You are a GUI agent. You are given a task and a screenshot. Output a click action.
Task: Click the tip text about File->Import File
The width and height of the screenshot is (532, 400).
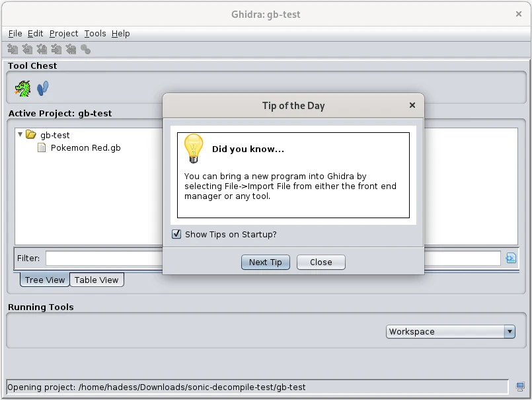(290, 186)
